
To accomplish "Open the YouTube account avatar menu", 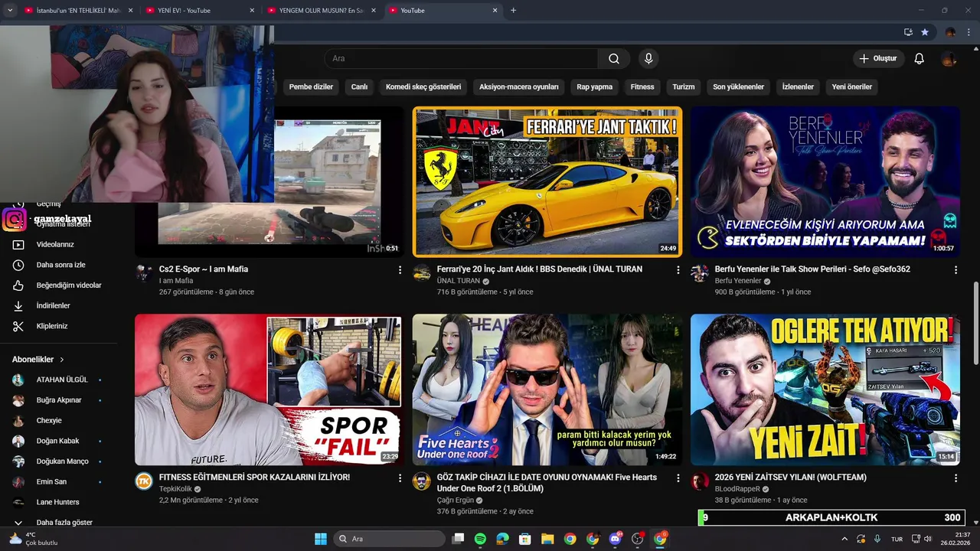I will point(949,59).
